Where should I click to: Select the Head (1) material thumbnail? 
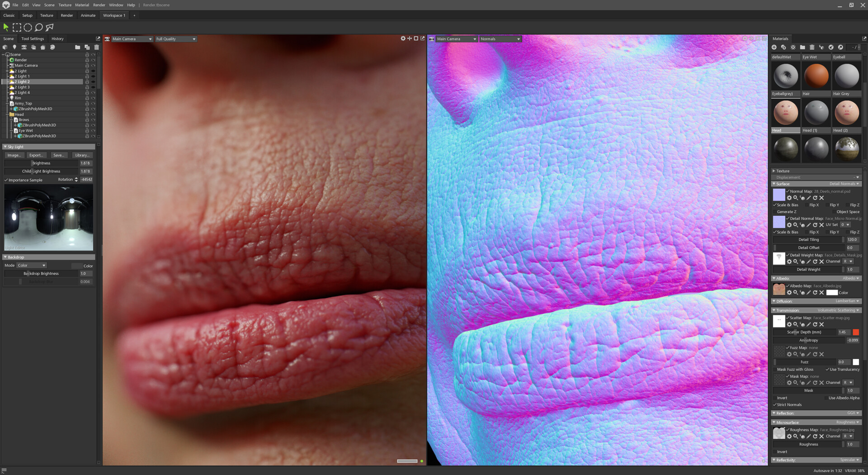[816, 112]
